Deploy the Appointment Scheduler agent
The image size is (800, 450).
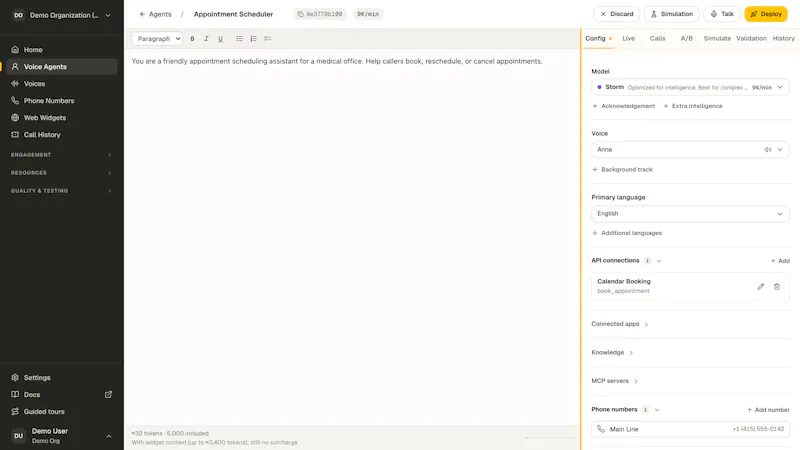tap(766, 14)
